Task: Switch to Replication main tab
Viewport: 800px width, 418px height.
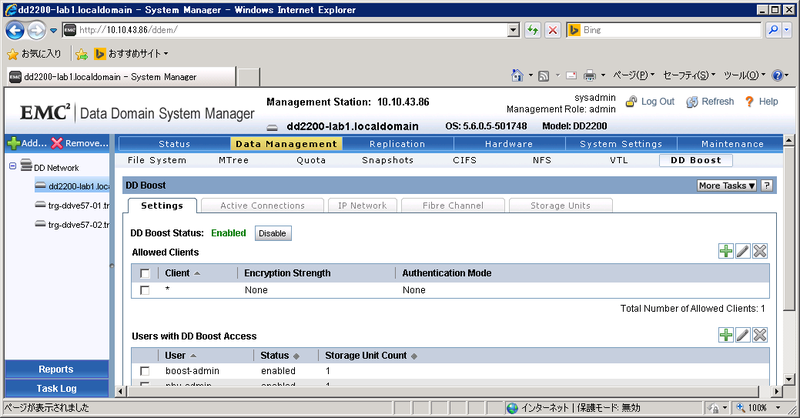Action: pos(397,144)
